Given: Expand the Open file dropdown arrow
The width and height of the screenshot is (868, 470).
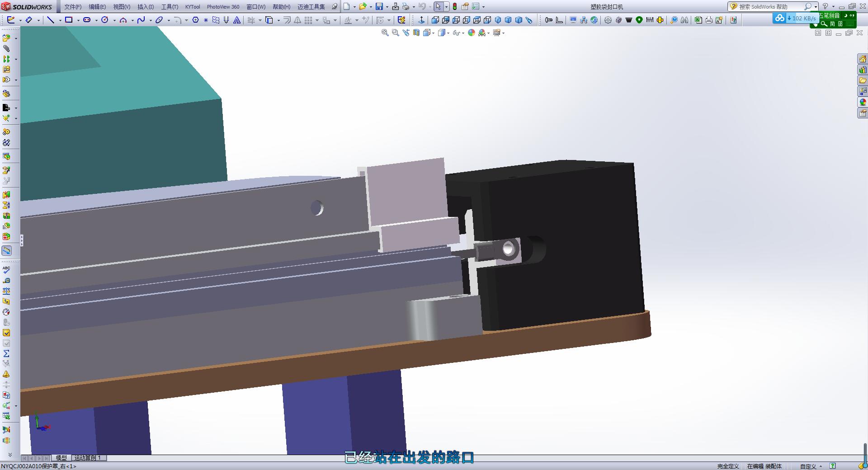Looking at the screenshot, I should [x=371, y=7].
